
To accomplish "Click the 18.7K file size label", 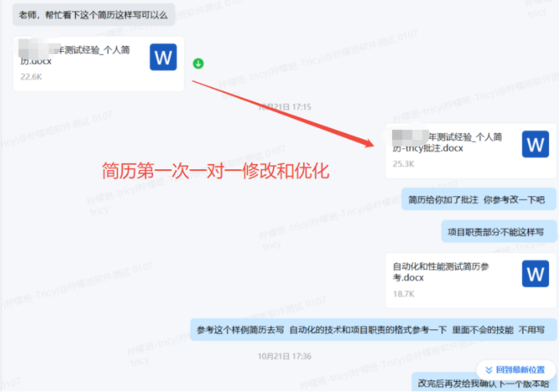I will pos(404,294).
